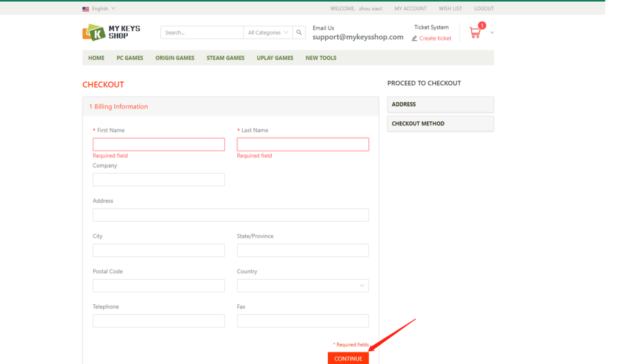Click into the Telephone field
This screenshot has height=364, width=617.
pos(158,321)
